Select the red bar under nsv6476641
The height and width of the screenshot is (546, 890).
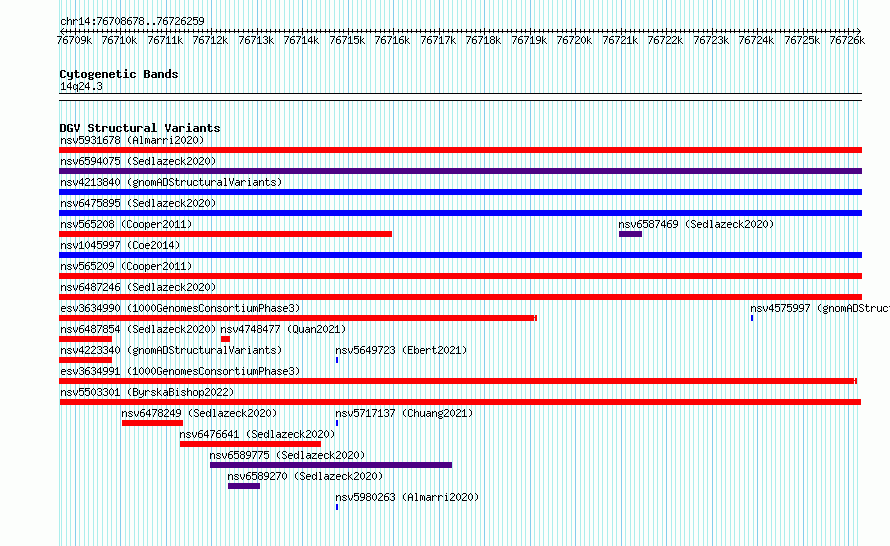click(250, 444)
